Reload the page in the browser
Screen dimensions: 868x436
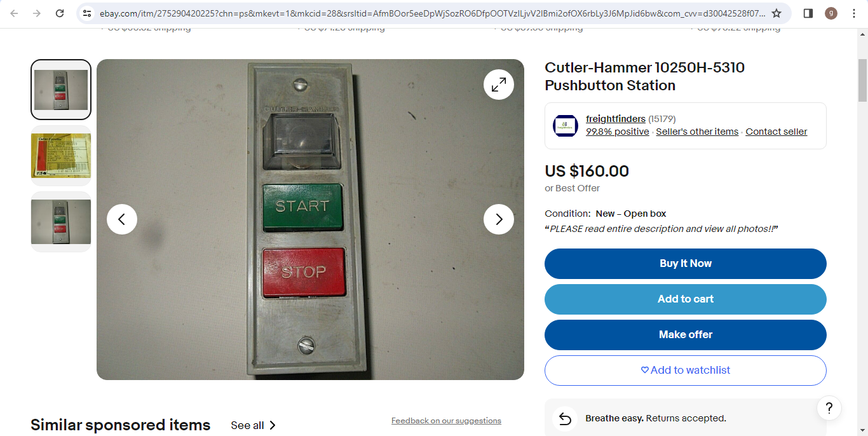[x=60, y=13]
